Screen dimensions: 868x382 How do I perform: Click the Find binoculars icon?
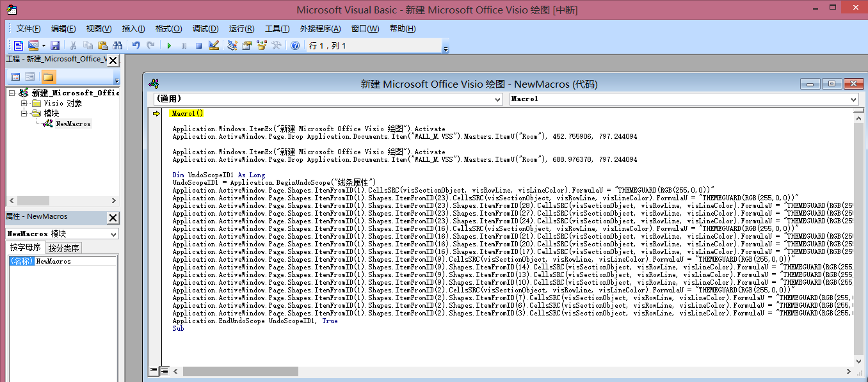[117, 45]
